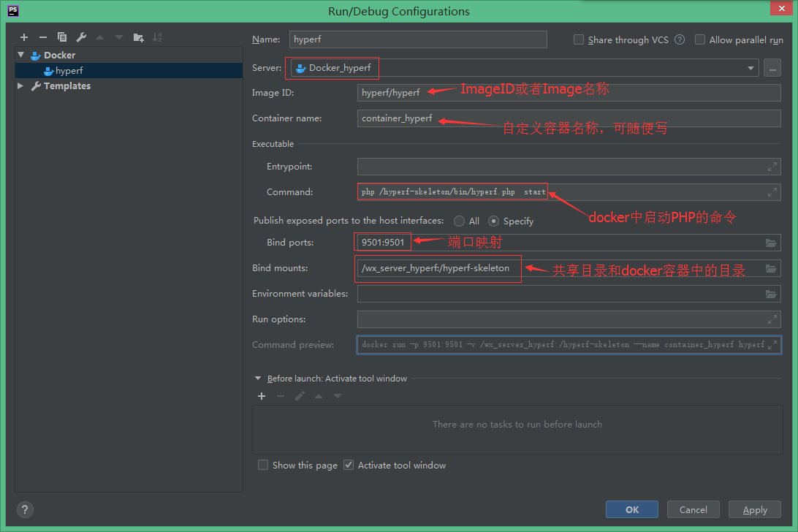Image resolution: width=798 pixels, height=532 pixels.
Task: Add a new run configuration
Action: click(23, 37)
